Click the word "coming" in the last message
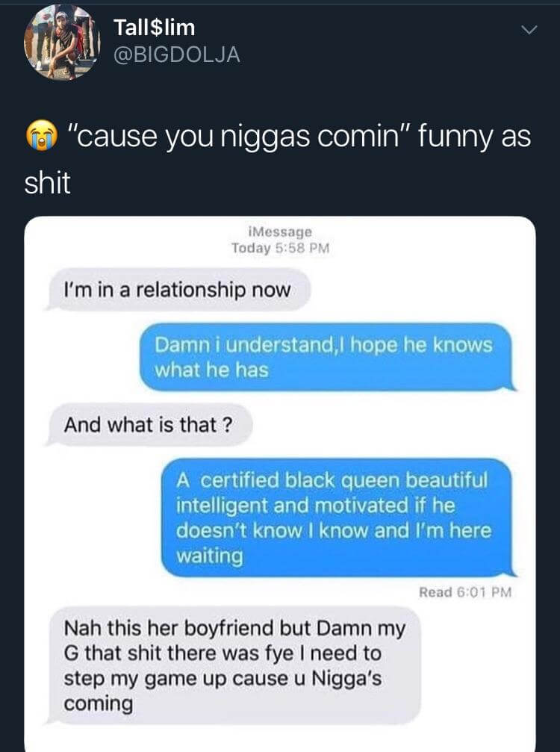Image resolution: width=560 pixels, height=752 pixels. [x=99, y=704]
